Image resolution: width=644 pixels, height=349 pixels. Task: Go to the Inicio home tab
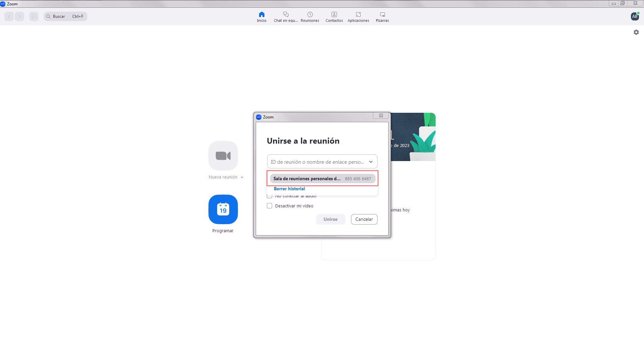tap(261, 17)
